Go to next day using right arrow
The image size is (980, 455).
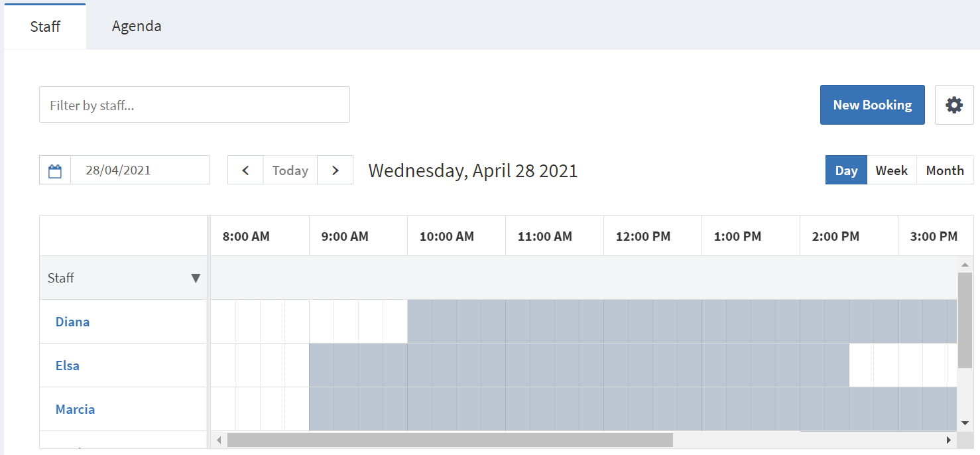[335, 170]
